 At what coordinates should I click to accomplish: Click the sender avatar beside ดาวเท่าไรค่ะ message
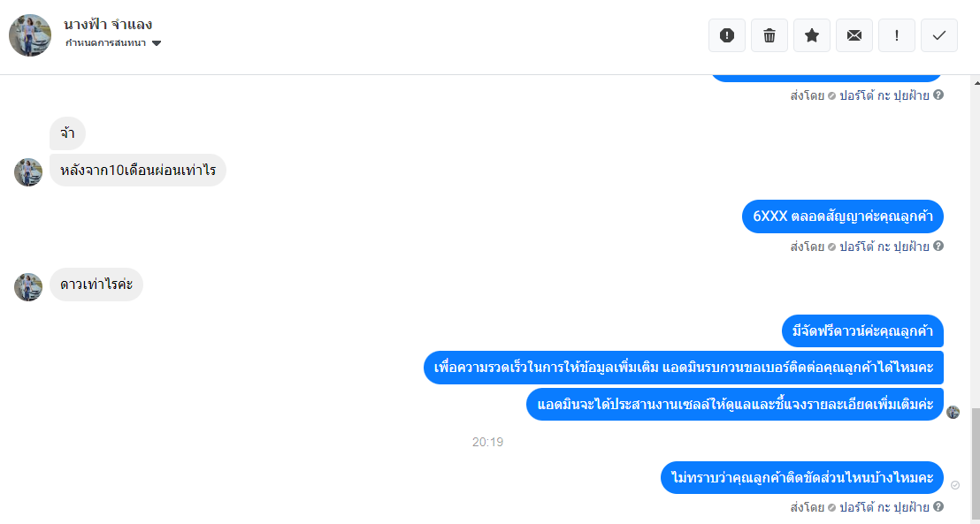pyautogui.click(x=28, y=287)
